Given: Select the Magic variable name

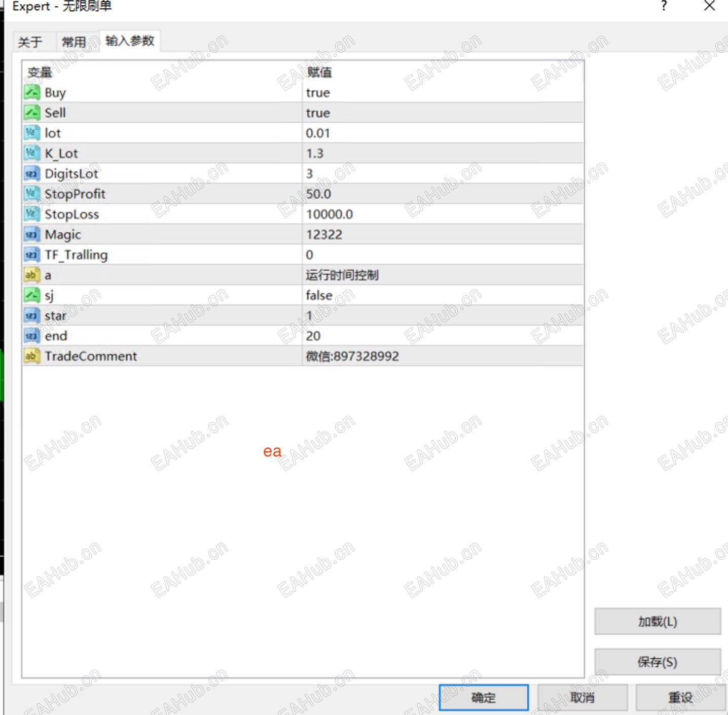Looking at the screenshot, I should point(63,235).
